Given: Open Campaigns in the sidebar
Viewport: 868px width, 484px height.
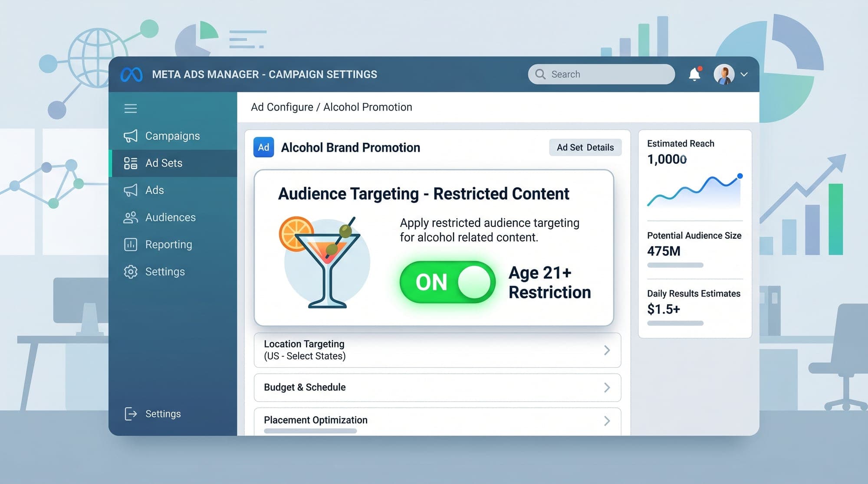Looking at the screenshot, I should pos(173,136).
